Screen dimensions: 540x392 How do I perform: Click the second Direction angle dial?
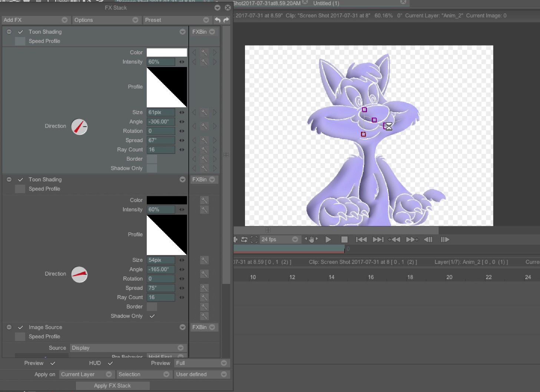click(x=79, y=275)
